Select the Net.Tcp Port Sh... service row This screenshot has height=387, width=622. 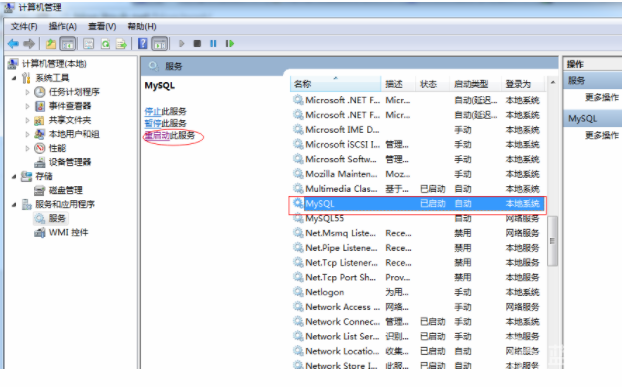point(417,278)
